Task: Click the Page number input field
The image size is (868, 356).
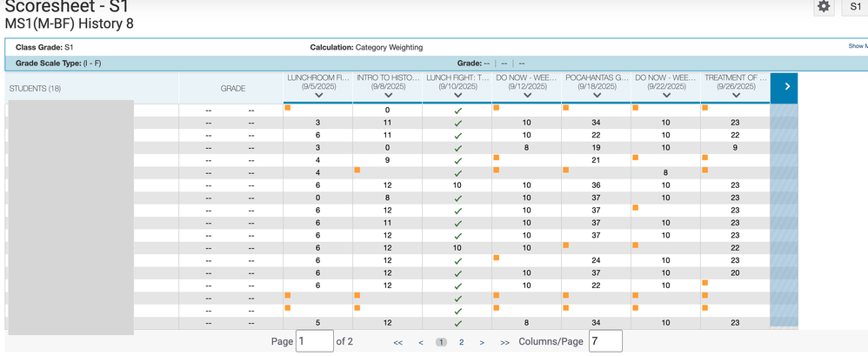Action: (314, 341)
